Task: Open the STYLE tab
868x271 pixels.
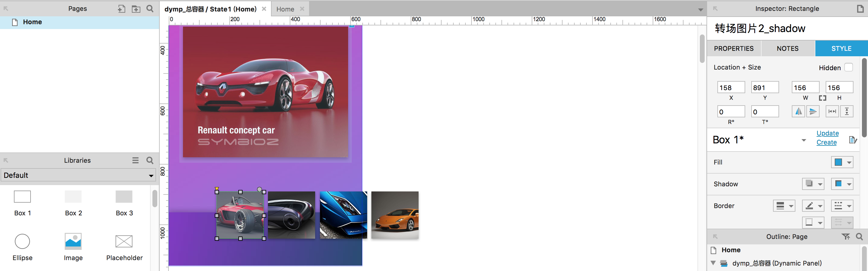Action: [841, 48]
